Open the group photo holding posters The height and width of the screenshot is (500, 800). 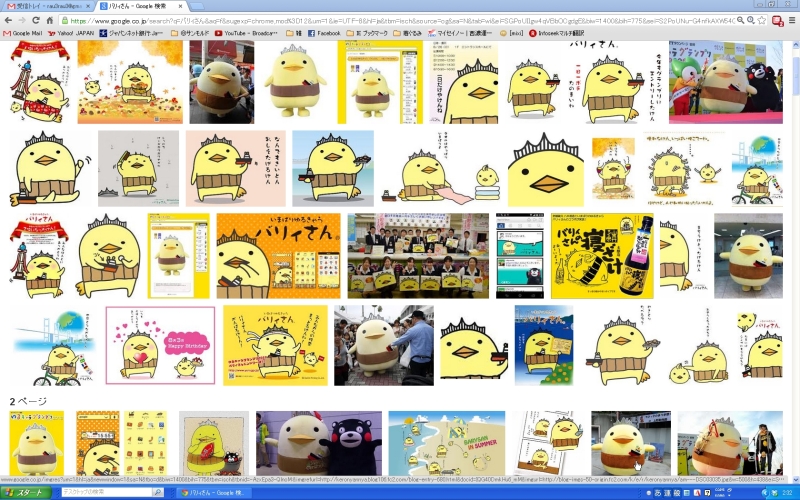[418, 256]
